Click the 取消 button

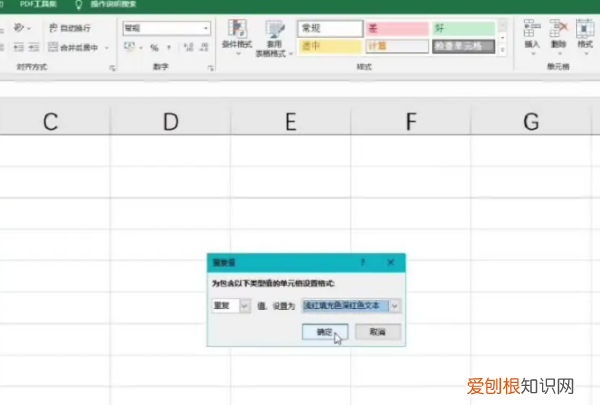378,332
